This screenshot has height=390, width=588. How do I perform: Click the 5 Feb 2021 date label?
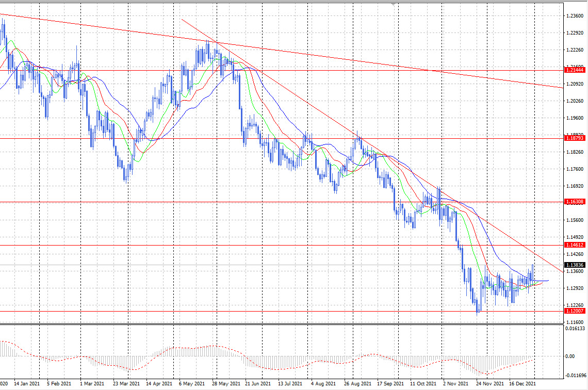tap(59, 384)
